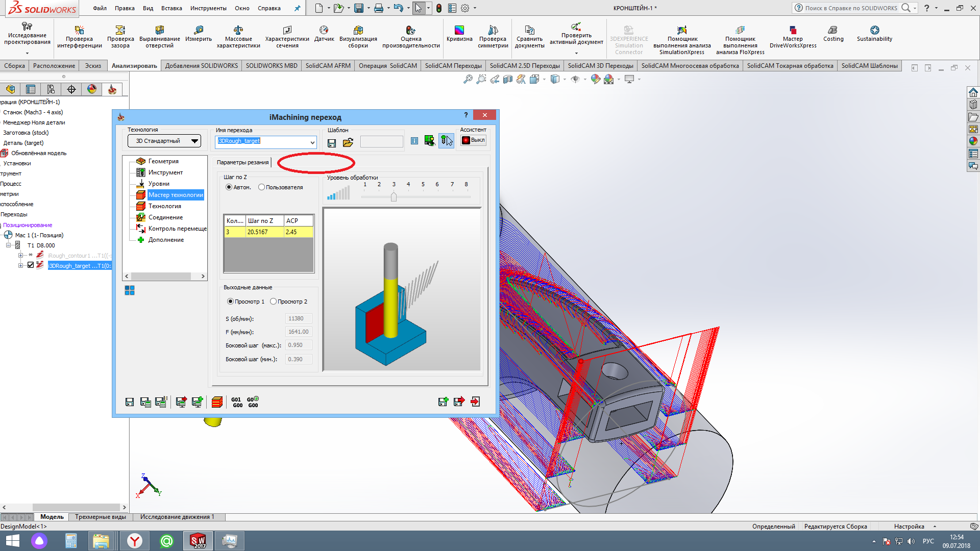Collapse the T1 D8.000 tool node

coord(9,245)
